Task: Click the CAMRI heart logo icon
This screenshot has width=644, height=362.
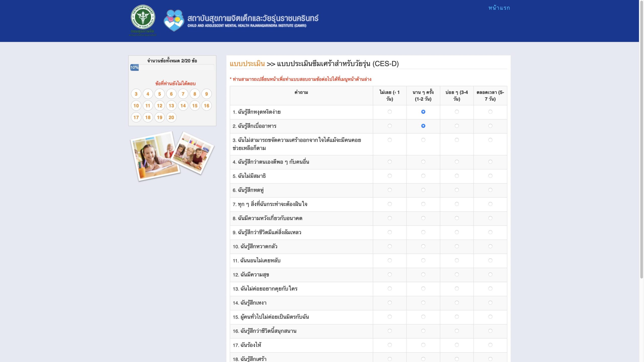Action: click(x=174, y=21)
